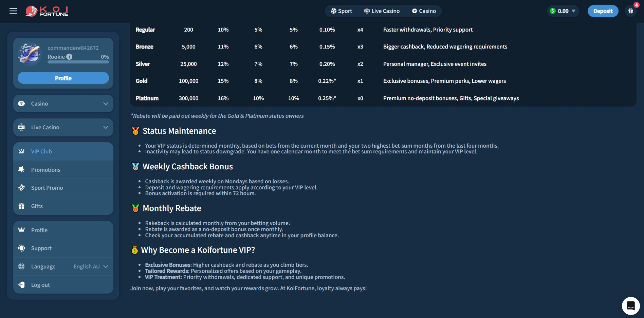The height and width of the screenshot is (318, 644).
Task: Open Promotions in the sidebar
Action: point(46,170)
